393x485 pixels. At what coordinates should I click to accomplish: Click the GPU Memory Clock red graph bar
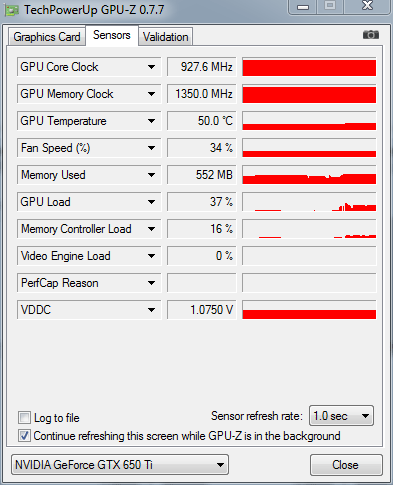[x=309, y=94]
